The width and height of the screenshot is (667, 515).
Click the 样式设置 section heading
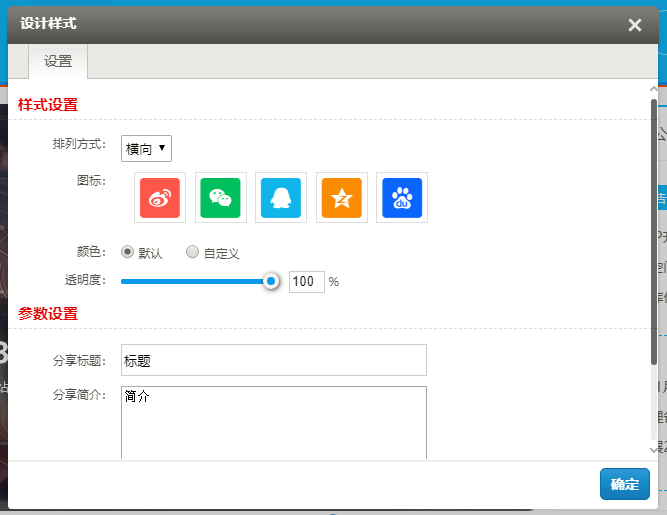tap(48, 105)
